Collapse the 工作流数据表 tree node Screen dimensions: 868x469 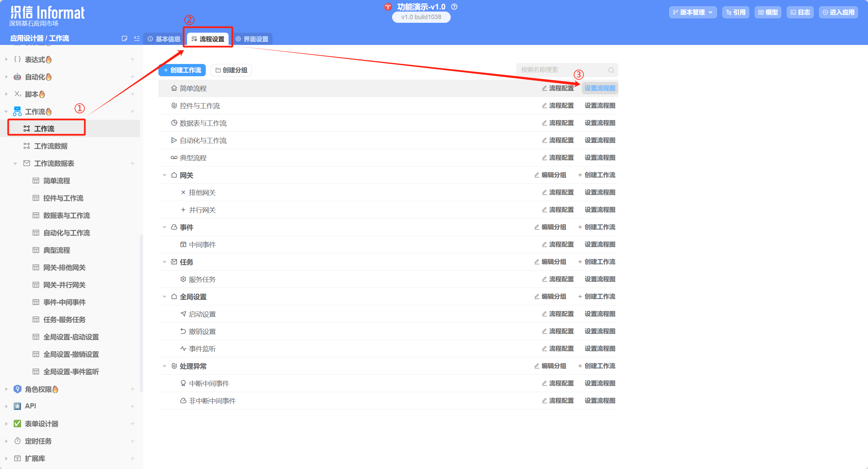click(x=15, y=164)
